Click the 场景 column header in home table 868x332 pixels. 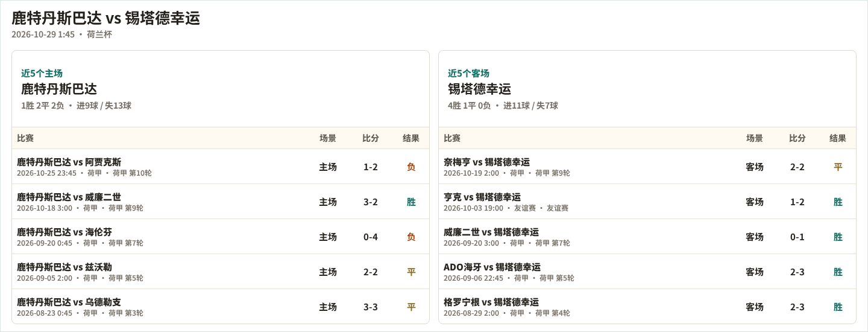(x=328, y=138)
